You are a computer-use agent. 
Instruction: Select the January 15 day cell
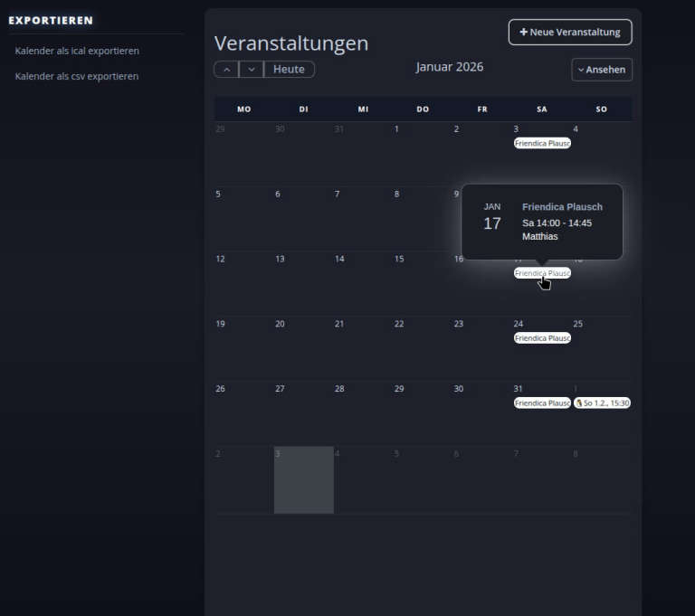click(423, 285)
